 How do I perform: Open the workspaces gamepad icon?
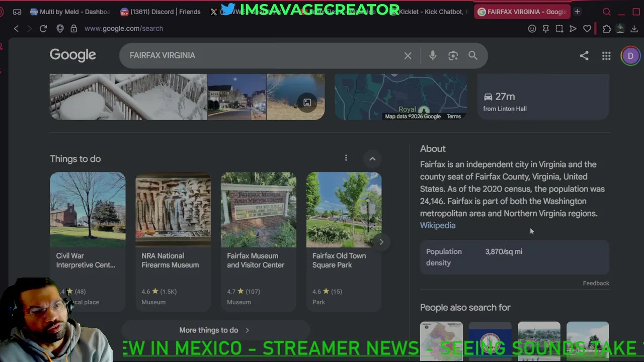17,12
